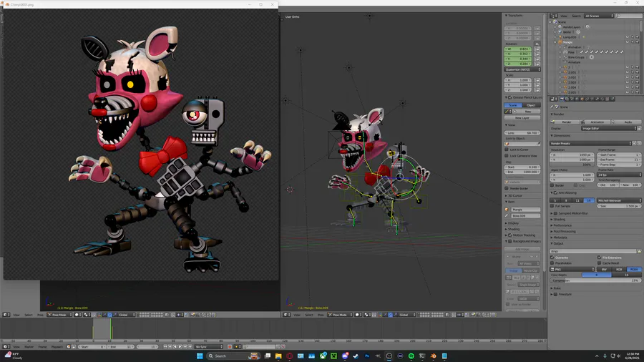The width and height of the screenshot is (644, 362).
Task: Open File Explorer from the taskbar
Action: [x=278, y=356]
